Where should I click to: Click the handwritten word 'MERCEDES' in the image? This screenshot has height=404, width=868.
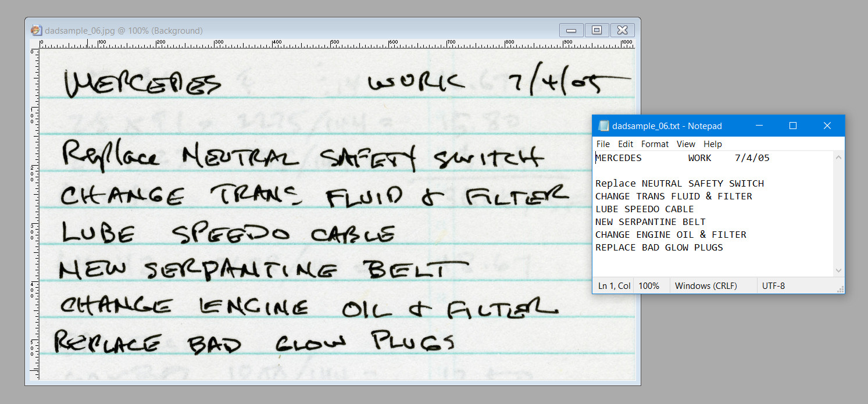tap(142, 84)
